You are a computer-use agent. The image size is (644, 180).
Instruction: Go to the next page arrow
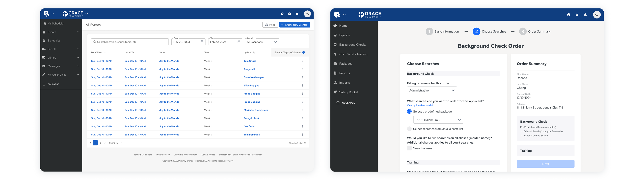(x=105, y=143)
